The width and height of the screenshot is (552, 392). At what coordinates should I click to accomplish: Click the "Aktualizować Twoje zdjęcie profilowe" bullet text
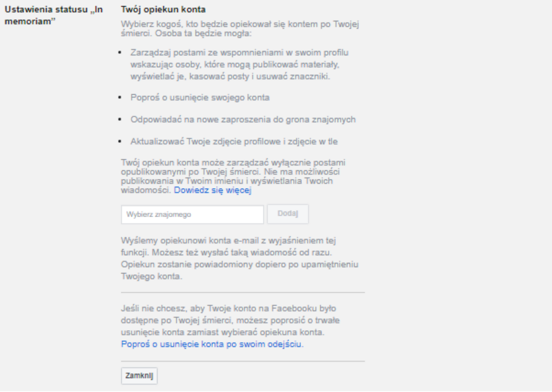pos(234,142)
